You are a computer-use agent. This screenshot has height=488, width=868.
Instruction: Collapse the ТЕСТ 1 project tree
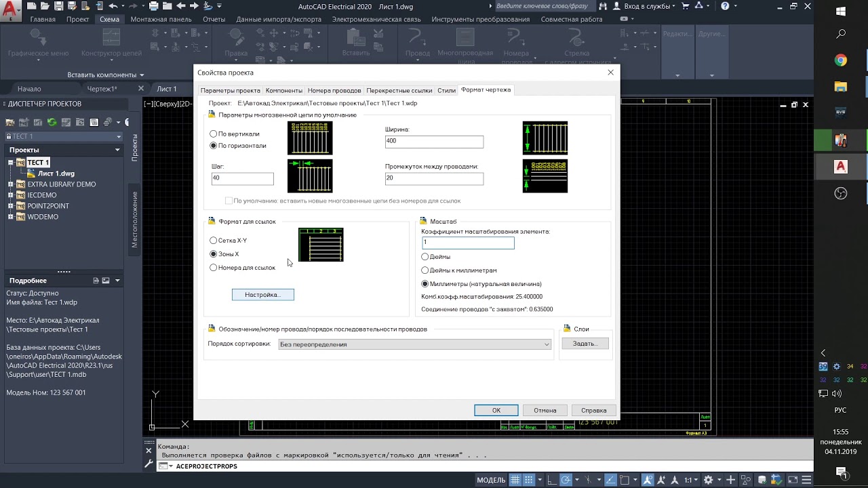[x=11, y=163]
